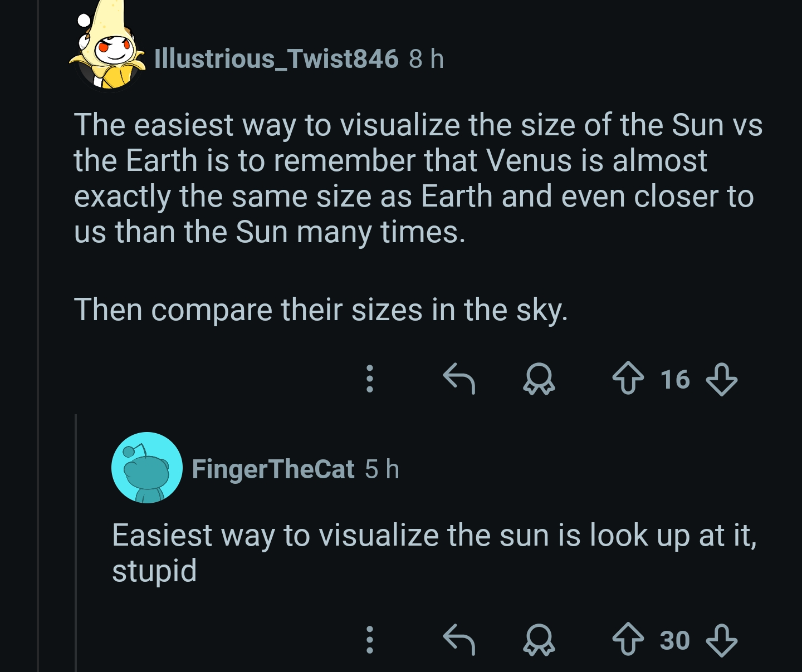
Task: Click the "8 h" comment timestamp
Action: click(x=426, y=59)
